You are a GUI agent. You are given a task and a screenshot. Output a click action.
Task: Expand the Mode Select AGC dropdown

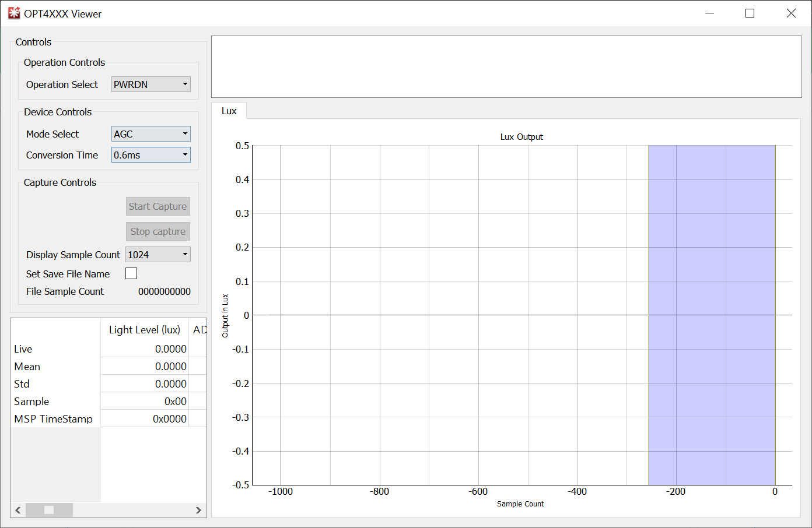tap(151, 134)
